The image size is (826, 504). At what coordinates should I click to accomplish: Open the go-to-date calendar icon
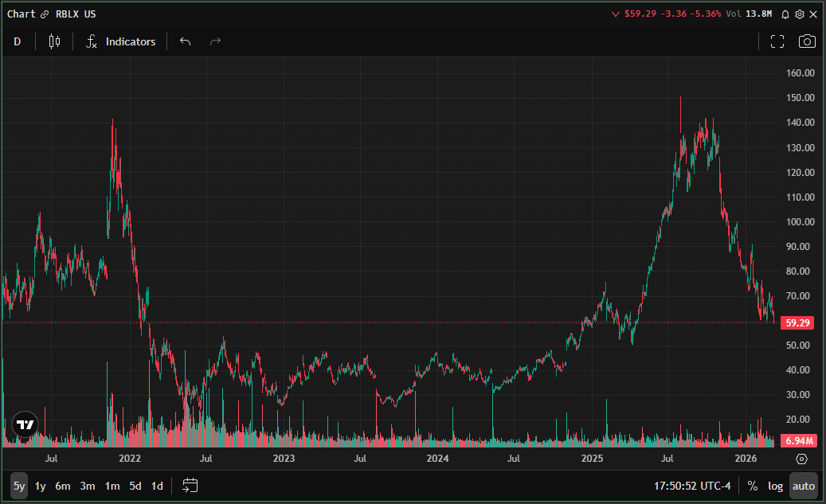pos(190,485)
